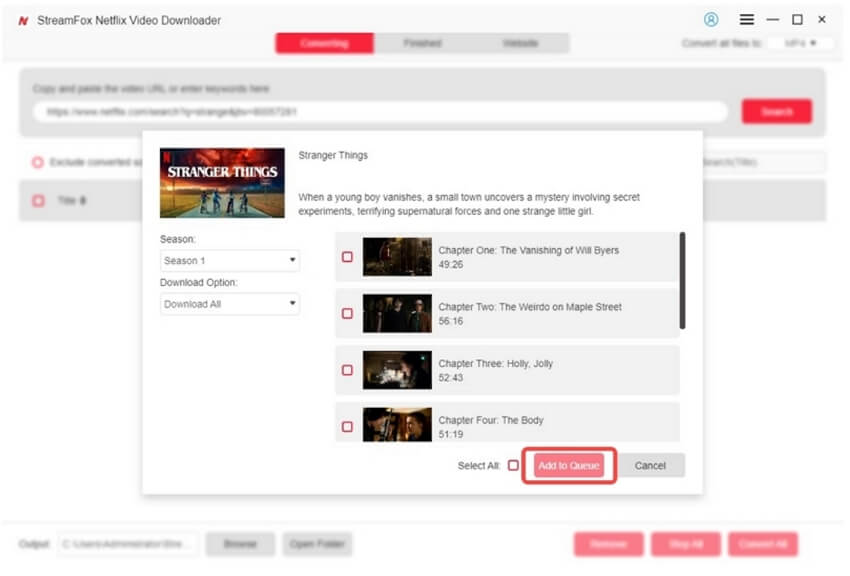Click the red Search button
Image resolution: width=850 pixels, height=576 pixels.
[x=777, y=112]
